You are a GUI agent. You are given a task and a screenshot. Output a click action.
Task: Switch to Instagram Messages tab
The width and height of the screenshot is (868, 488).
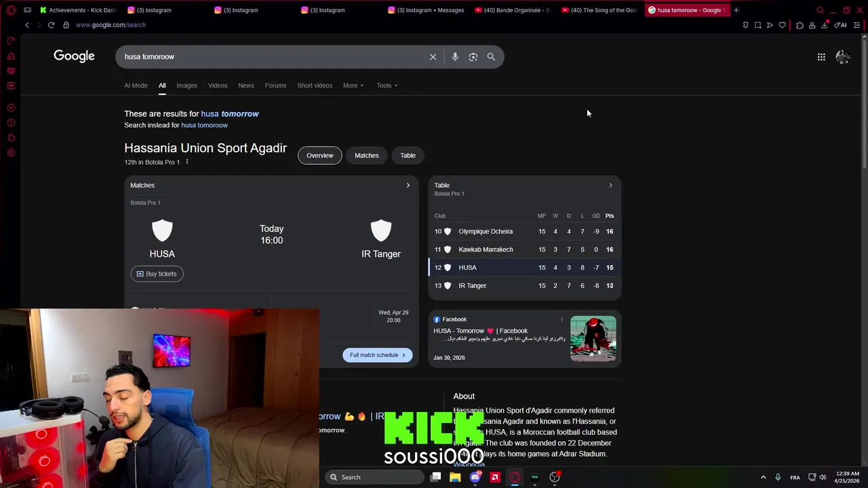tap(426, 10)
